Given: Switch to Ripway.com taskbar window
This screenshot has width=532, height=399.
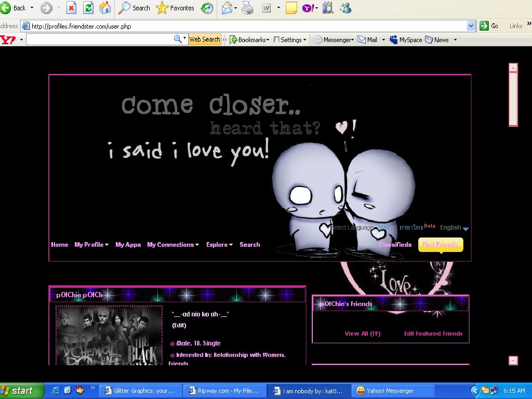Looking at the screenshot, I should pyautogui.click(x=224, y=391).
